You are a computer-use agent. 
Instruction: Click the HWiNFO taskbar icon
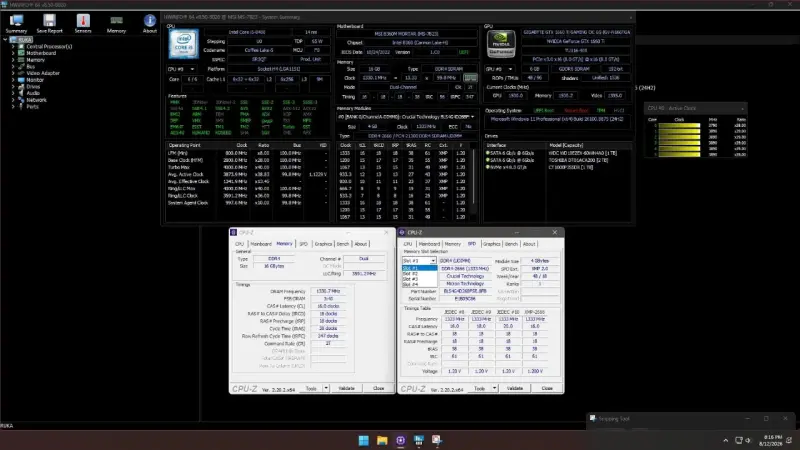tap(419, 440)
